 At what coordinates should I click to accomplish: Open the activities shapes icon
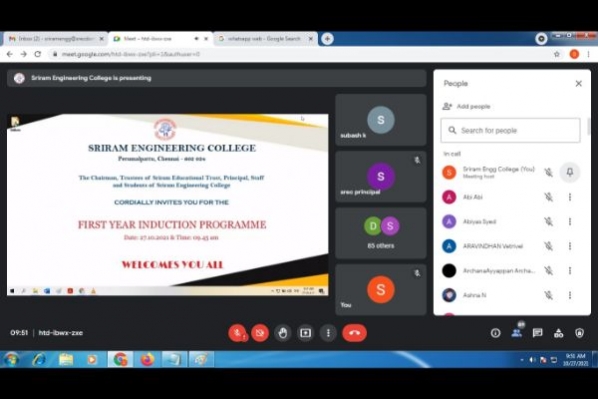click(x=558, y=333)
